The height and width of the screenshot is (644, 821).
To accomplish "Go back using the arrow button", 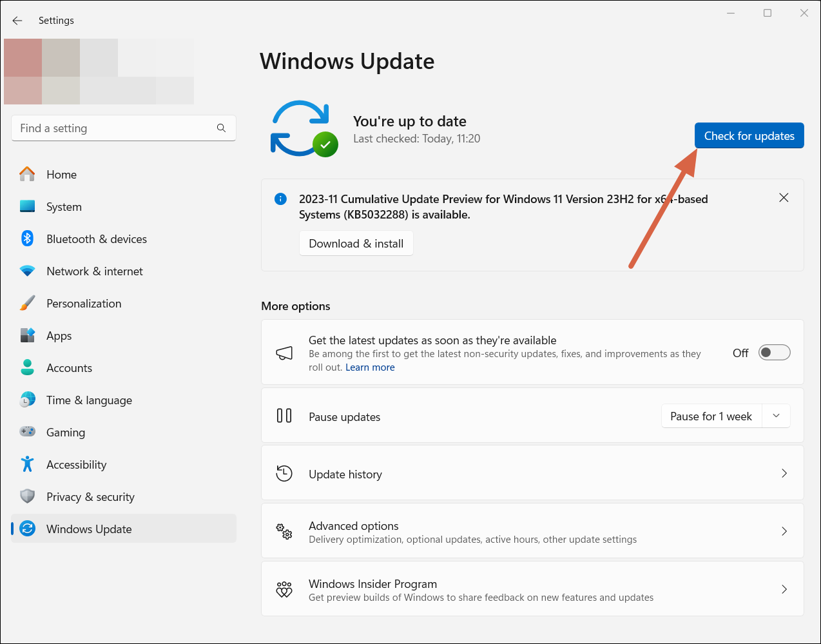I will [x=17, y=20].
